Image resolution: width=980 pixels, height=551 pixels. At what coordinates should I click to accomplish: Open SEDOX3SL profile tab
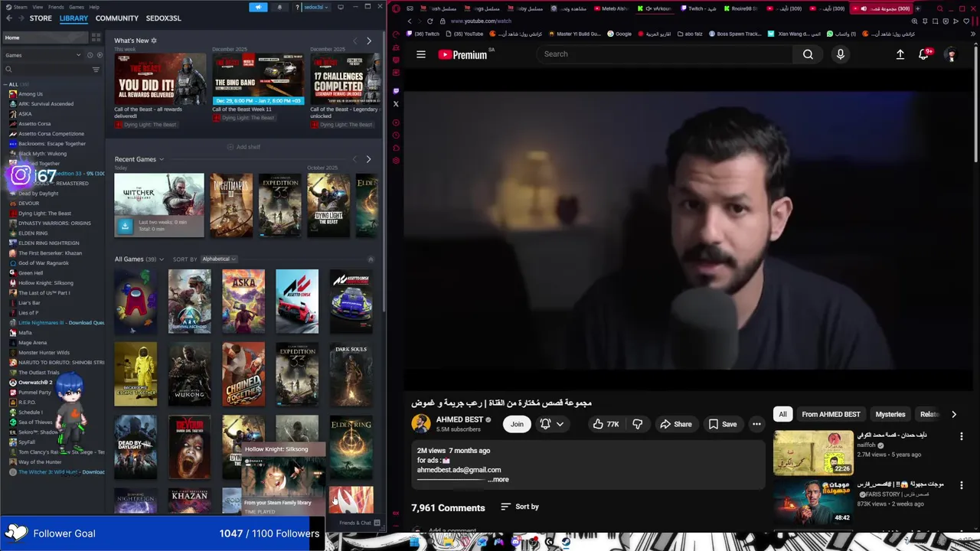point(164,18)
